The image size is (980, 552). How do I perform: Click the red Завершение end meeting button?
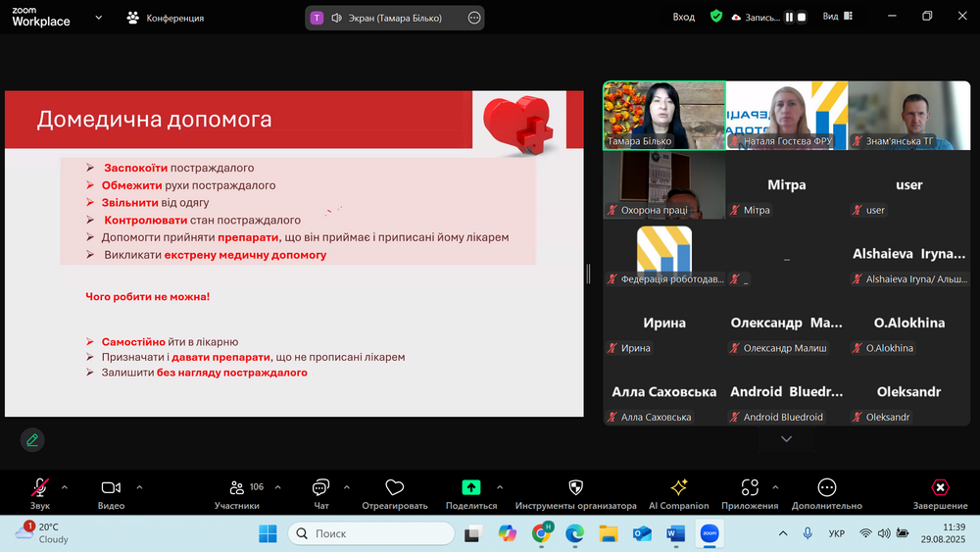(x=940, y=488)
